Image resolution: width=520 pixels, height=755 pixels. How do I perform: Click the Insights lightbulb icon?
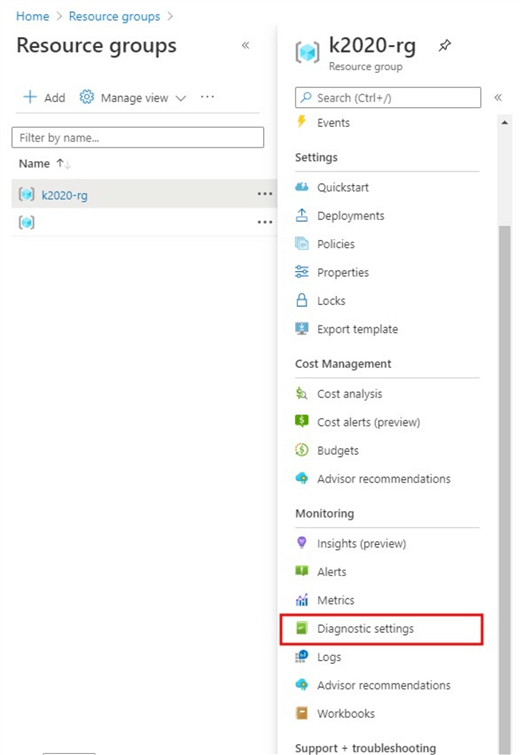301,543
